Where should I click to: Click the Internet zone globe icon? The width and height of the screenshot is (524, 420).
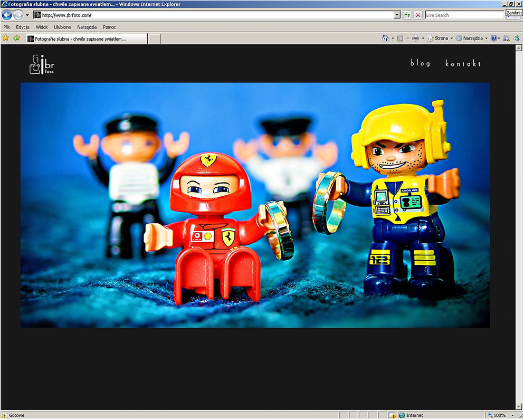pyautogui.click(x=402, y=415)
